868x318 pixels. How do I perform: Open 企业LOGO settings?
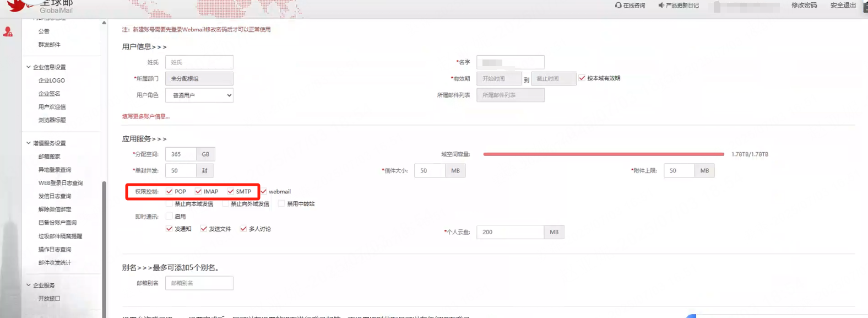[52, 80]
